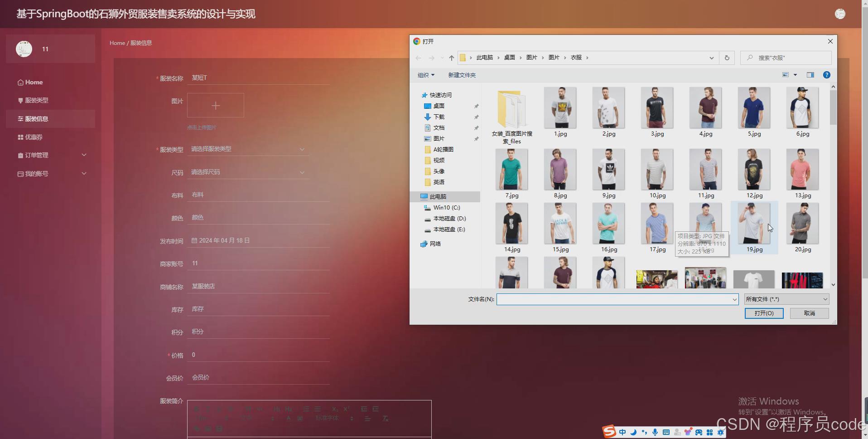Click the 搜索"衣服" search box
The width and height of the screenshot is (868, 439).
(786, 58)
